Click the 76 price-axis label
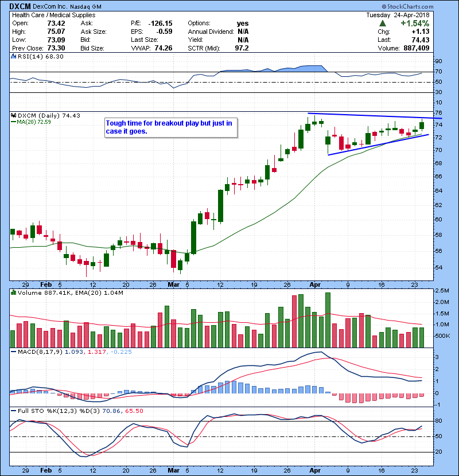This screenshot has width=459, height=476. click(438, 112)
